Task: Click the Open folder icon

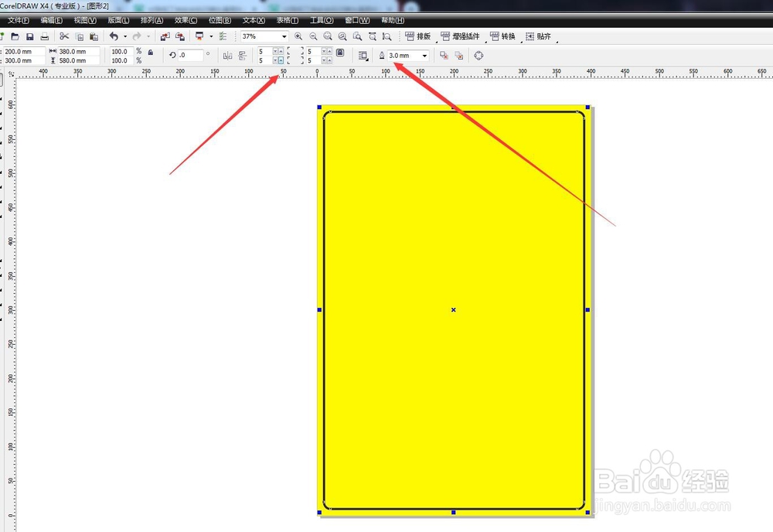Action: [x=15, y=36]
